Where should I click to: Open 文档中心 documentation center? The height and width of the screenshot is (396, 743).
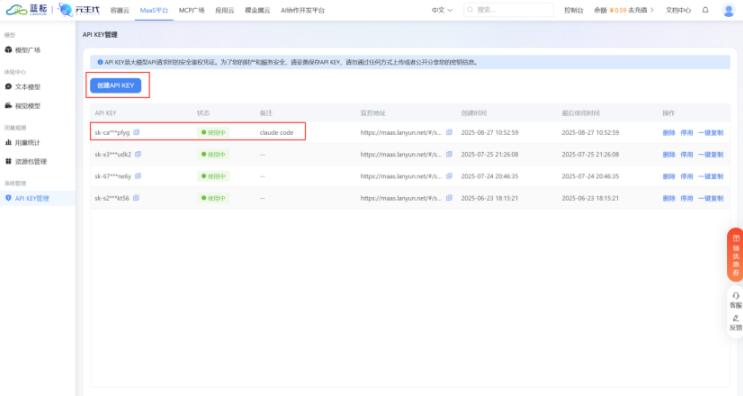pyautogui.click(x=678, y=10)
